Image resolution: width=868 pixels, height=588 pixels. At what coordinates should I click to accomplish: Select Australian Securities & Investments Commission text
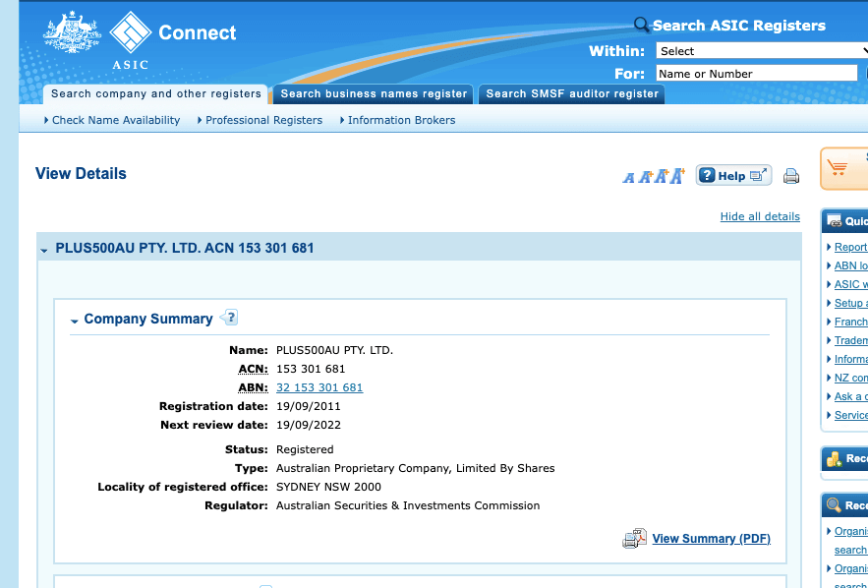(x=408, y=505)
